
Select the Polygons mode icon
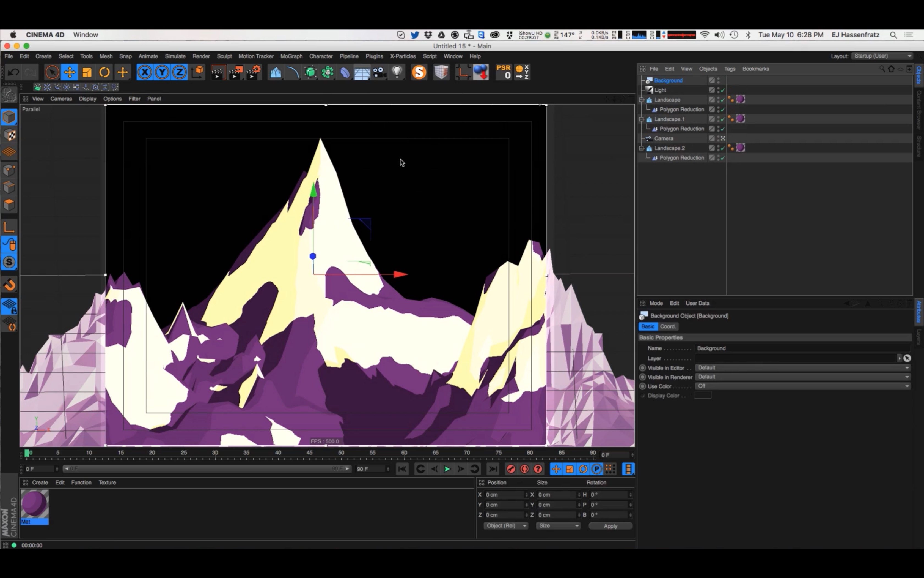(x=9, y=205)
